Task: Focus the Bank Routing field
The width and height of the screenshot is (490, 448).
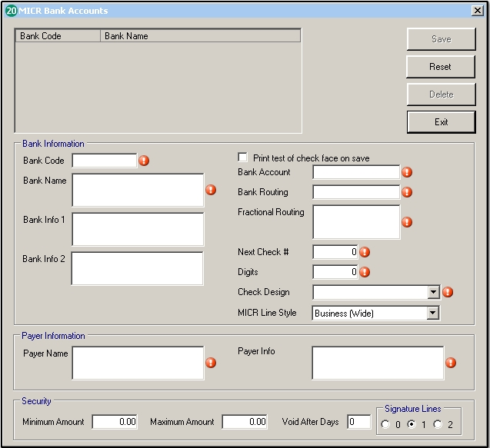Action: (356, 192)
